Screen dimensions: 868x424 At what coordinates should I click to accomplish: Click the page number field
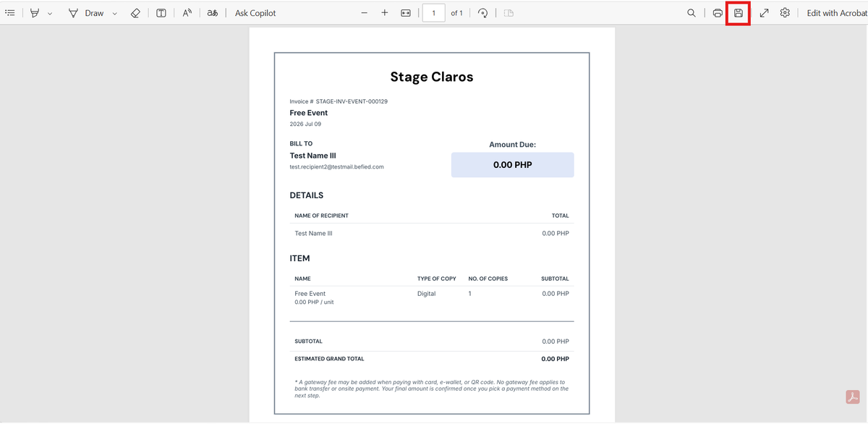click(x=433, y=13)
